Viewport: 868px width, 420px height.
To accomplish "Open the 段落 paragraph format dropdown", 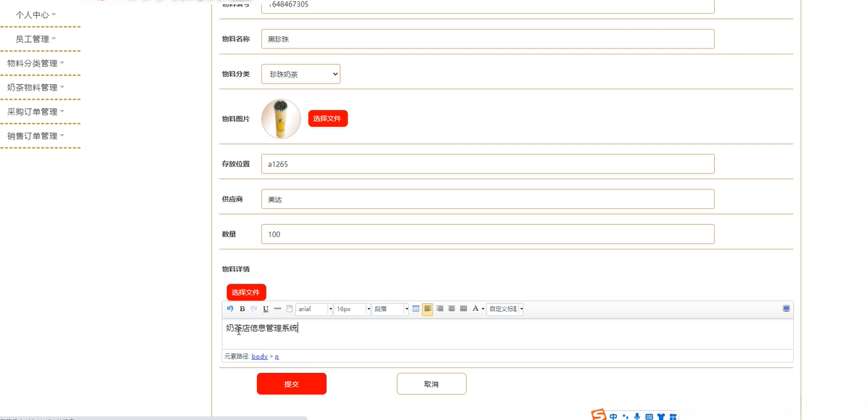I will pos(390,309).
